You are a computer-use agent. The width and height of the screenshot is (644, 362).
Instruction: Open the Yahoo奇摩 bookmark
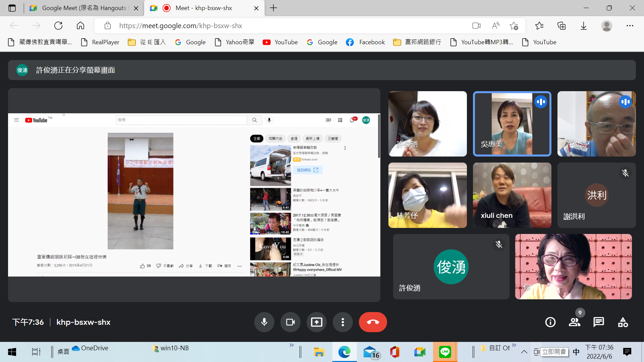click(234, 42)
